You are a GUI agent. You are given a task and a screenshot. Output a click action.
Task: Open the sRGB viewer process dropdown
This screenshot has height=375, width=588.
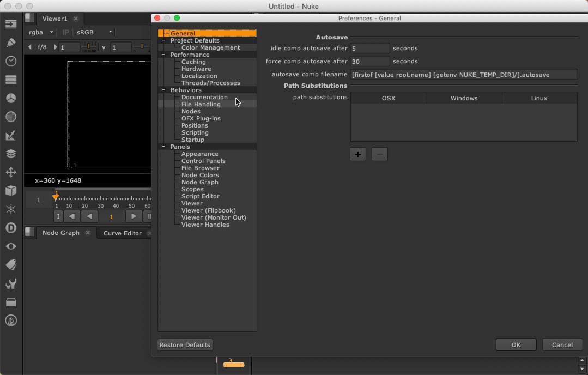(x=94, y=32)
